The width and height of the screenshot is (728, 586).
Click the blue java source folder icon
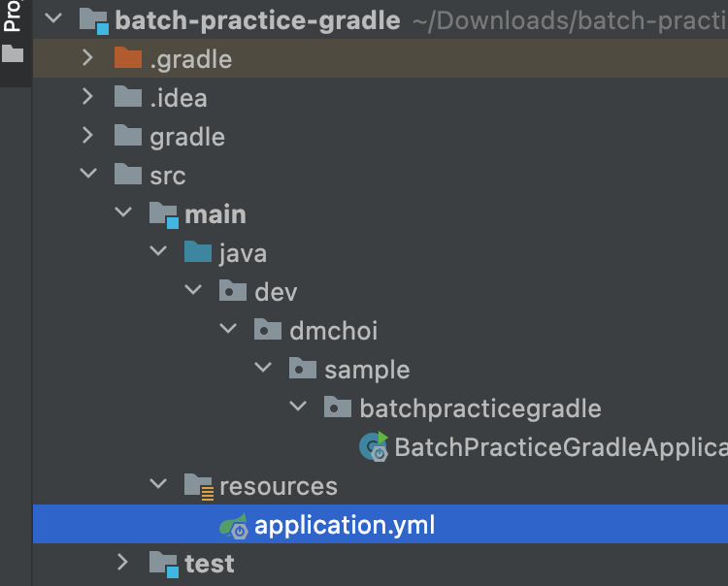click(x=198, y=253)
